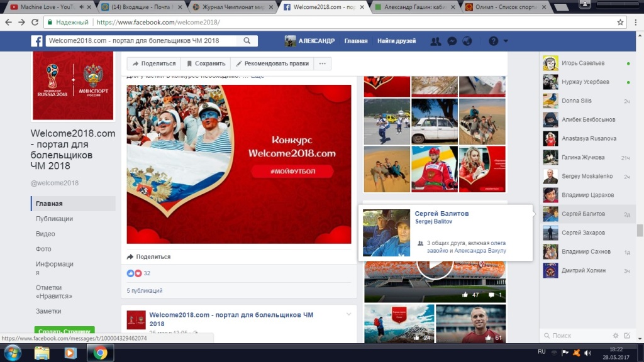Open the help question mark icon
Screen dimensions: 644x362
click(493, 41)
